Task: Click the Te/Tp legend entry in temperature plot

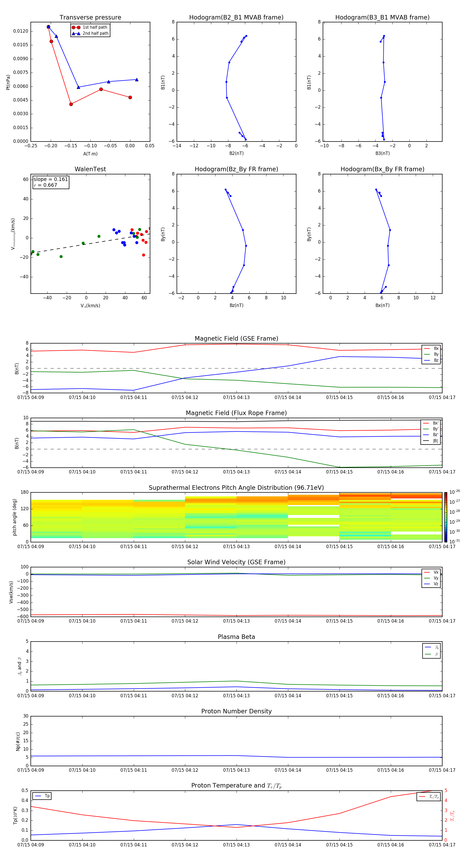Action: click(429, 796)
